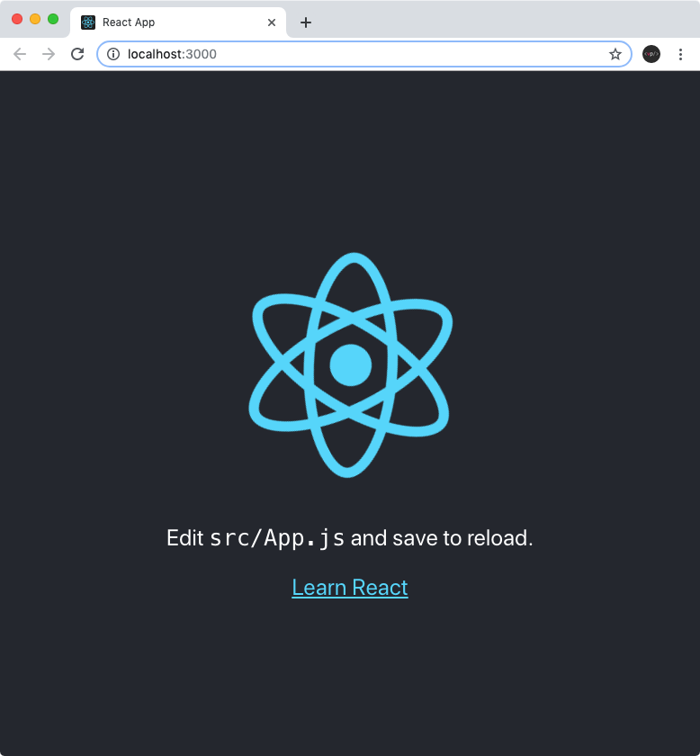Open Chrome's three-dot menu
700x756 pixels.
click(x=681, y=54)
